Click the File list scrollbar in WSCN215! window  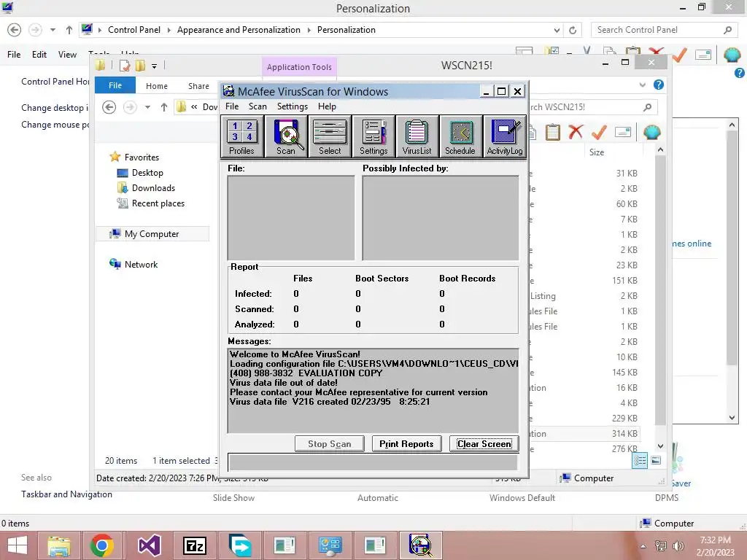coord(660,290)
